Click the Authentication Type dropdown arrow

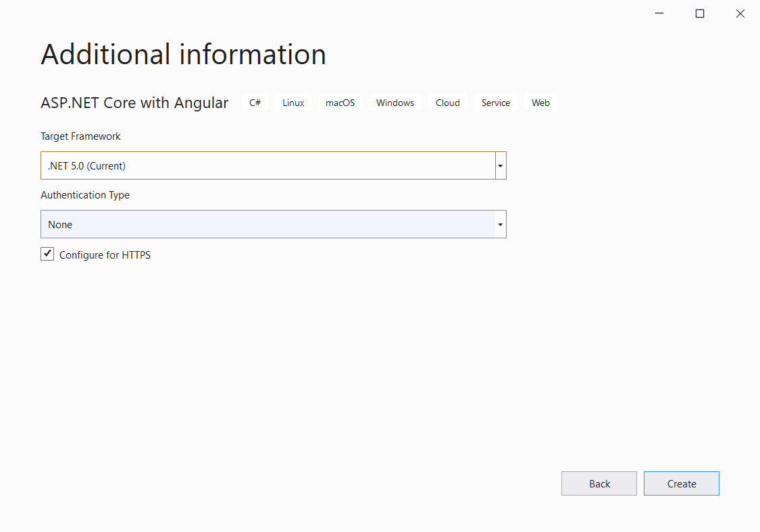pyautogui.click(x=501, y=224)
